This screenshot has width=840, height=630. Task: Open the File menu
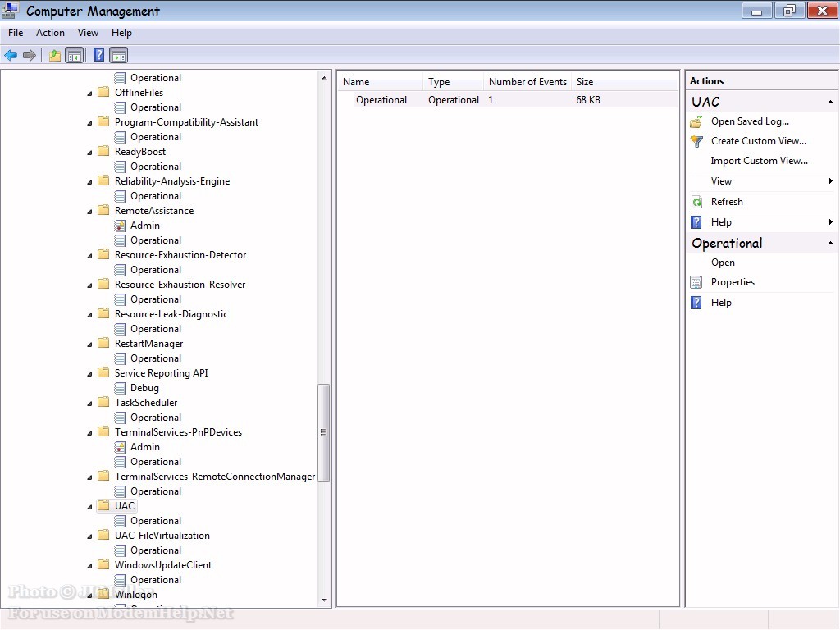tap(16, 33)
